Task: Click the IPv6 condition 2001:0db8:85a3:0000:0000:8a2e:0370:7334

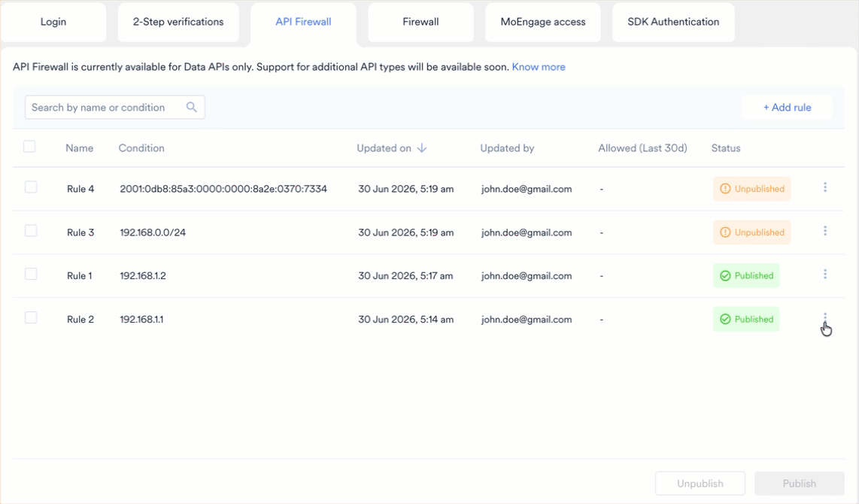Action: pos(223,189)
